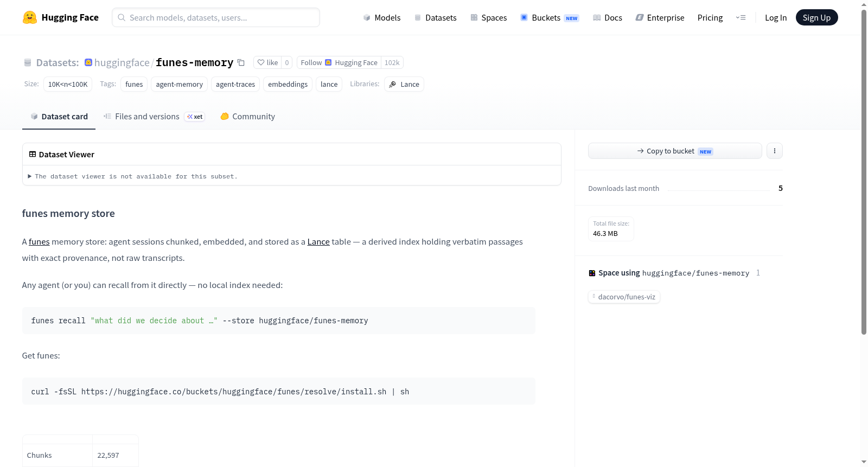Click the curl install command block
The image size is (868, 467).
point(279,391)
